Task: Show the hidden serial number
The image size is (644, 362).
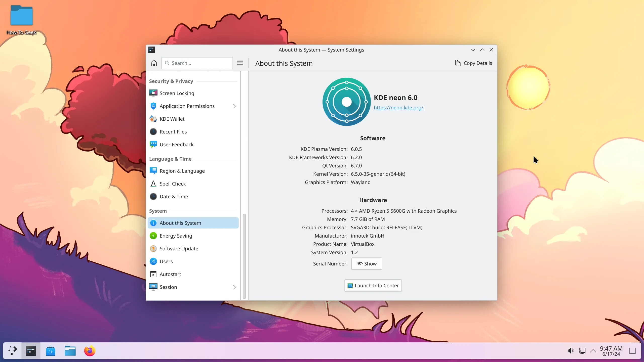Action: pyautogui.click(x=366, y=263)
